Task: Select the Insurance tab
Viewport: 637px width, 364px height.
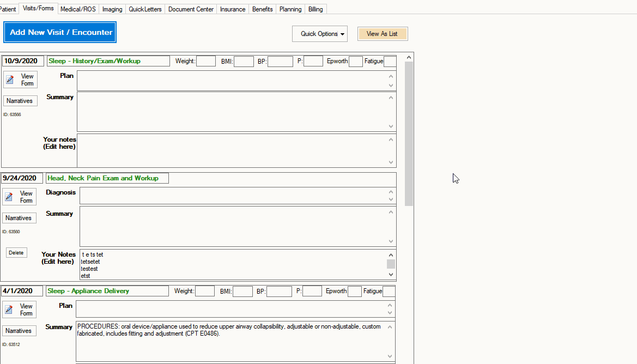Action: [233, 9]
